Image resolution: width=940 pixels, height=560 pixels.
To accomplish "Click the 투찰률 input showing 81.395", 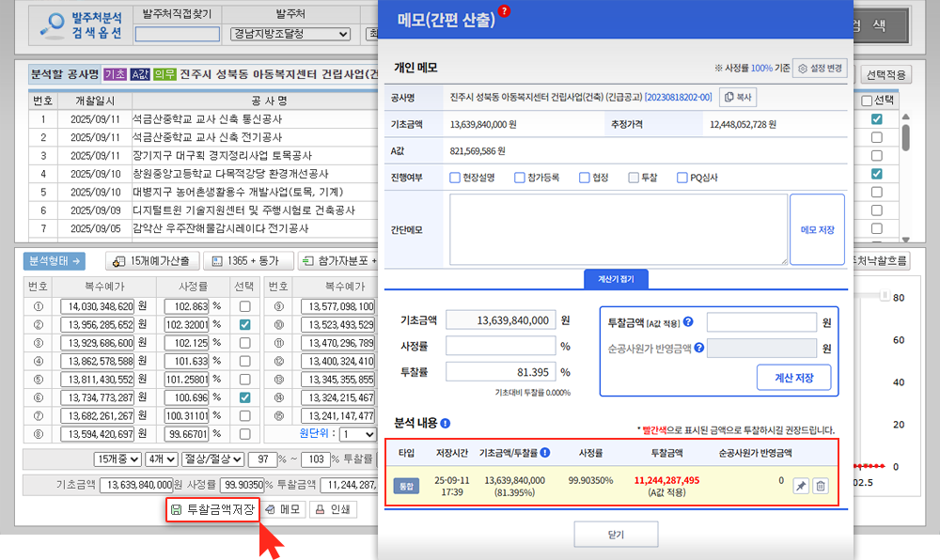I will click(501, 372).
